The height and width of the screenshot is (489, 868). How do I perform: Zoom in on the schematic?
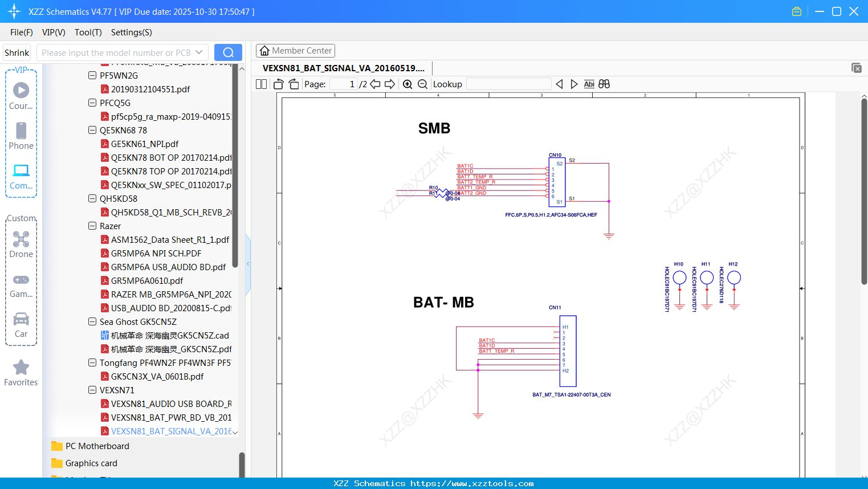click(x=407, y=84)
